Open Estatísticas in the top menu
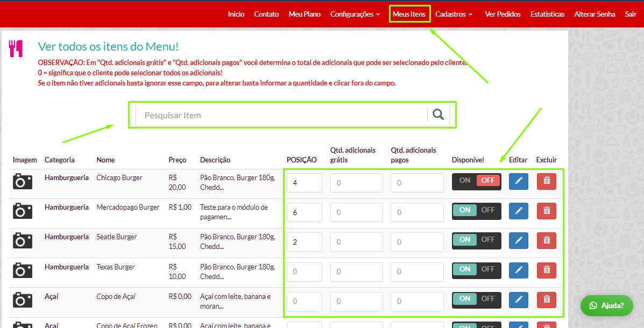Screen dimensions: 644x328 click(x=547, y=14)
